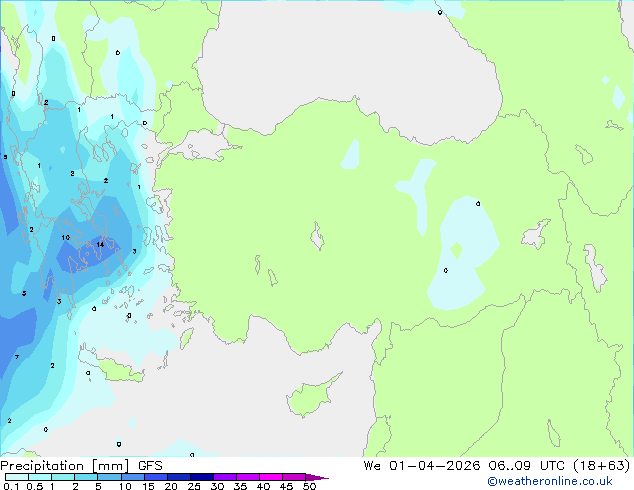
Task: Click the 'We 01-04-2026 06..09 UTC (18+63)' timestamp
Action: (497, 466)
